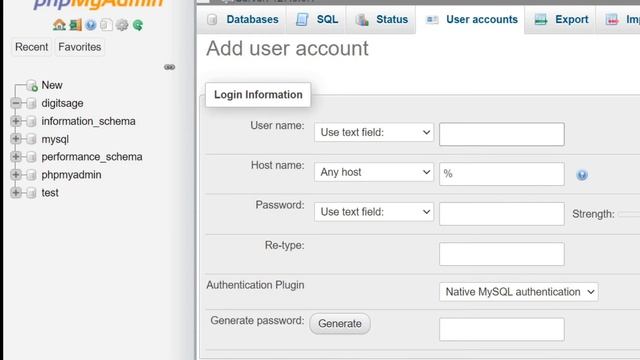Open the User name type dropdown
Image resolution: width=640 pixels, height=360 pixels.
[374, 132]
